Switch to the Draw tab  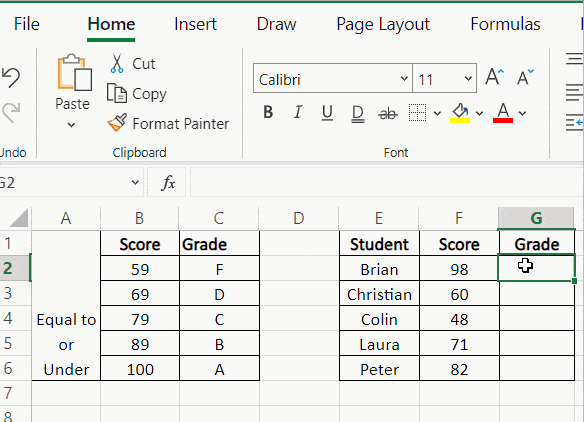tap(276, 24)
